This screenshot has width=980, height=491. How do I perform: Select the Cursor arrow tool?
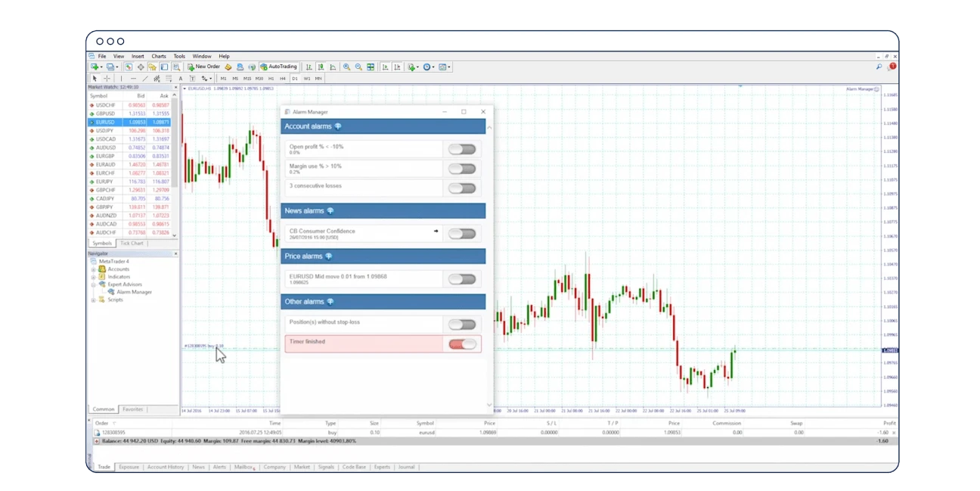pyautogui.click(x=95, y=78)
